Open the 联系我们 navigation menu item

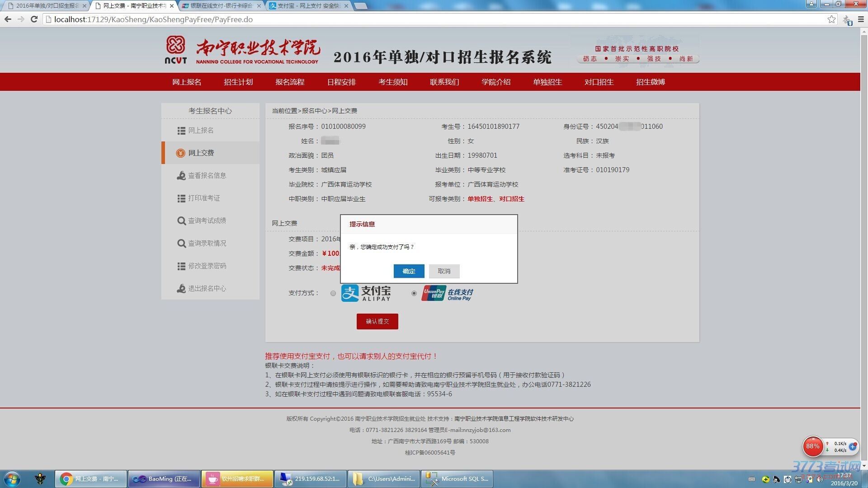(x=444, y=82)
